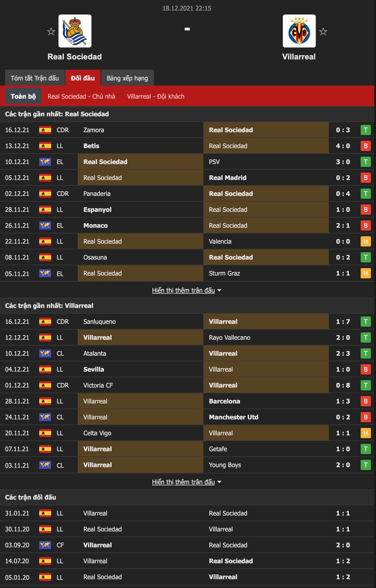Click the win badge for Getafe match
The height and width of the screenshot is (588, 376).
click(366, 449)
